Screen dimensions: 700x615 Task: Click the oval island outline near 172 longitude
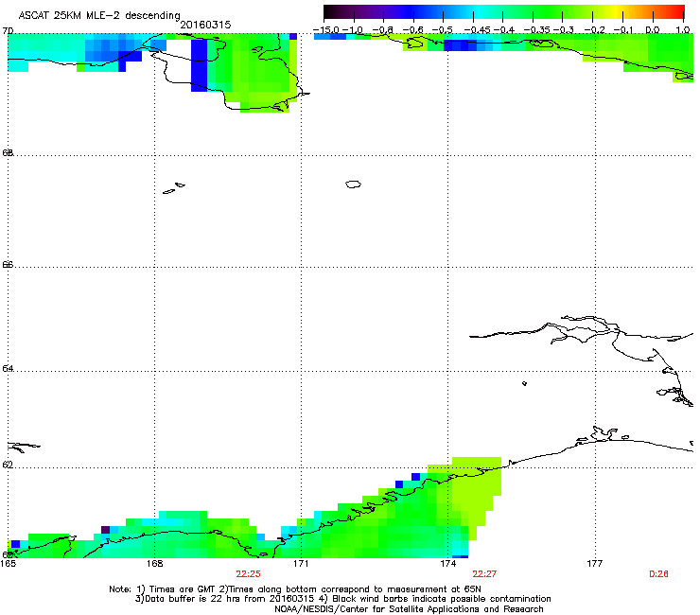coord(353,184)
